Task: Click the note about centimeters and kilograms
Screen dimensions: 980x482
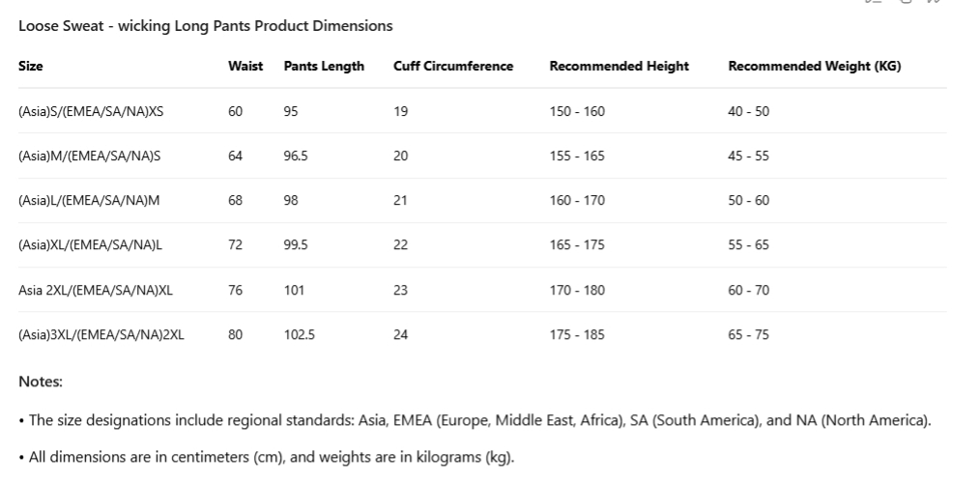Action: point(271,457)
